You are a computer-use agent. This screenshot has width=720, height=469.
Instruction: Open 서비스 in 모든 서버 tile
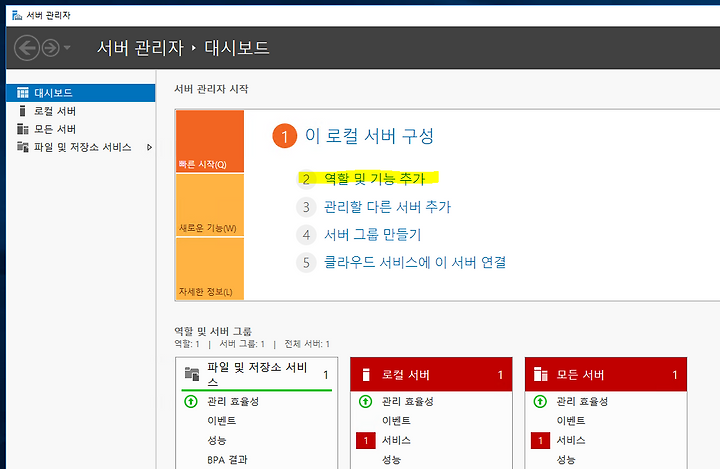click(x=571, y=441)
